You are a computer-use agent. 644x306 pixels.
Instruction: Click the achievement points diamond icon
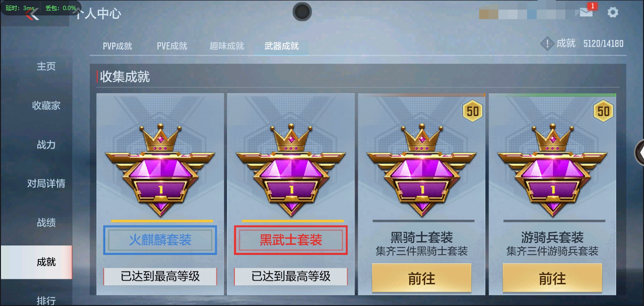(547, 44)
